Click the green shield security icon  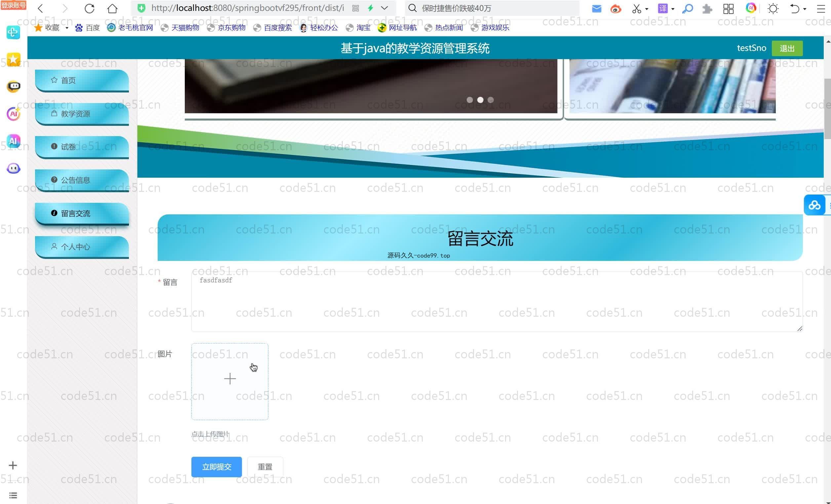coord(142,8)
